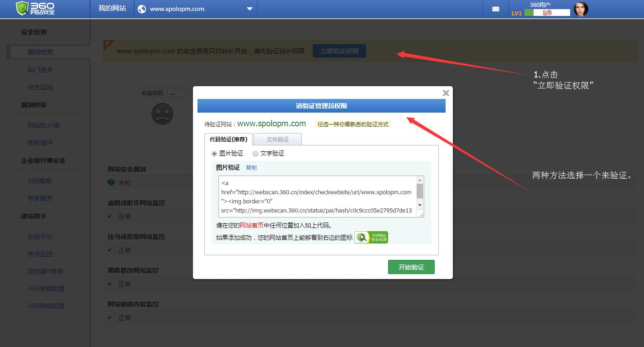
Task: Click the green www.spolopm.com text in dialog
Action: (271, 124)
